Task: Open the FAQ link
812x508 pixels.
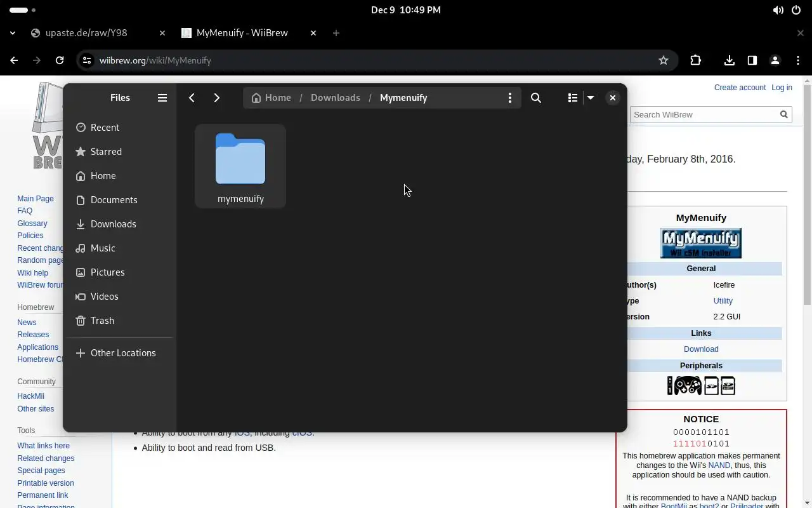Action: click(x=25, y=211)
